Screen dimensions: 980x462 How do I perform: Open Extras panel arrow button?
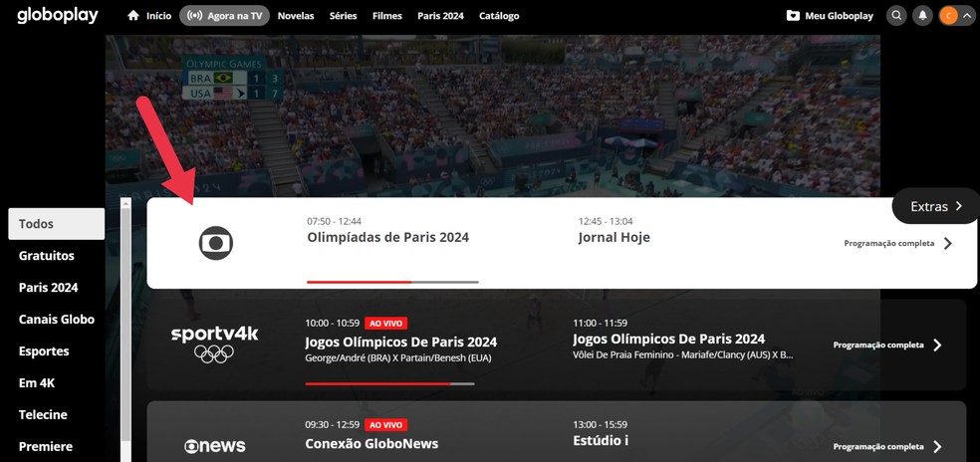tap(935, 206)
